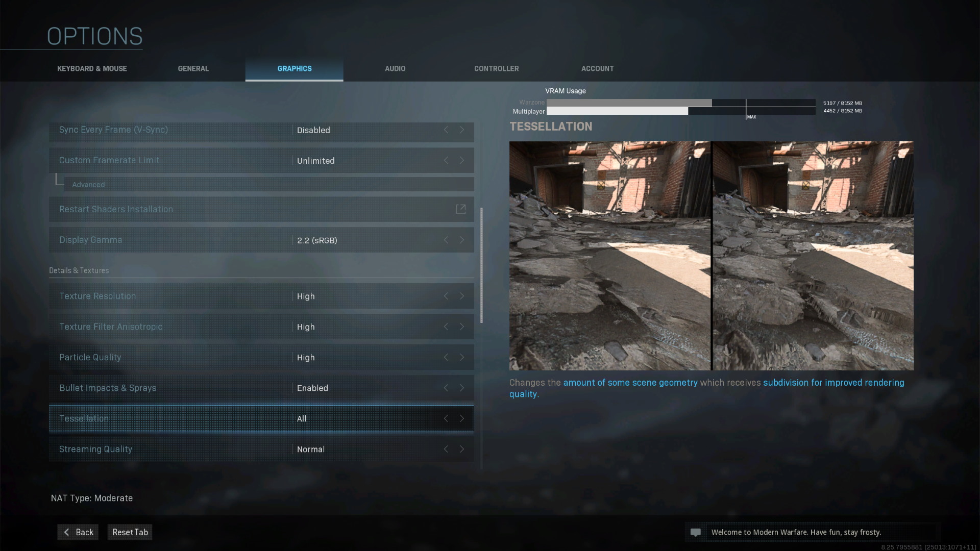Click the right Tessellation preview image
The width and height of the screenshot is (980, 551).
point(813,256)
